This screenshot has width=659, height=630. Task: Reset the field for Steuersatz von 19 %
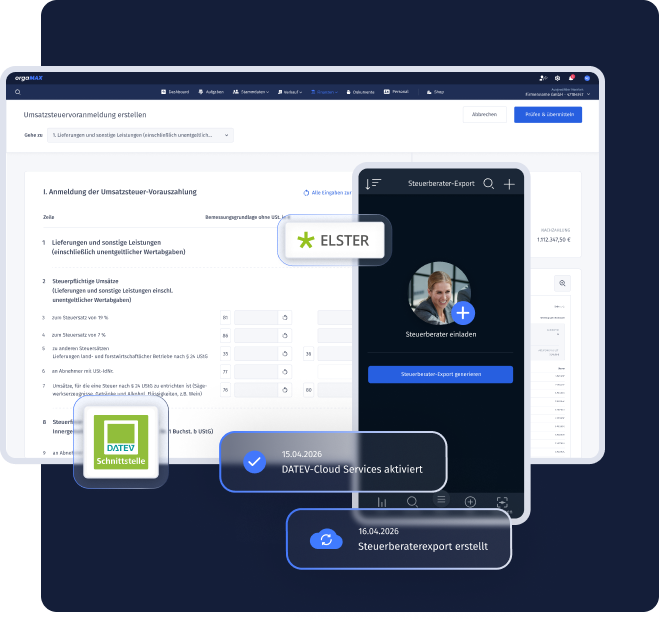pos(285,318)
